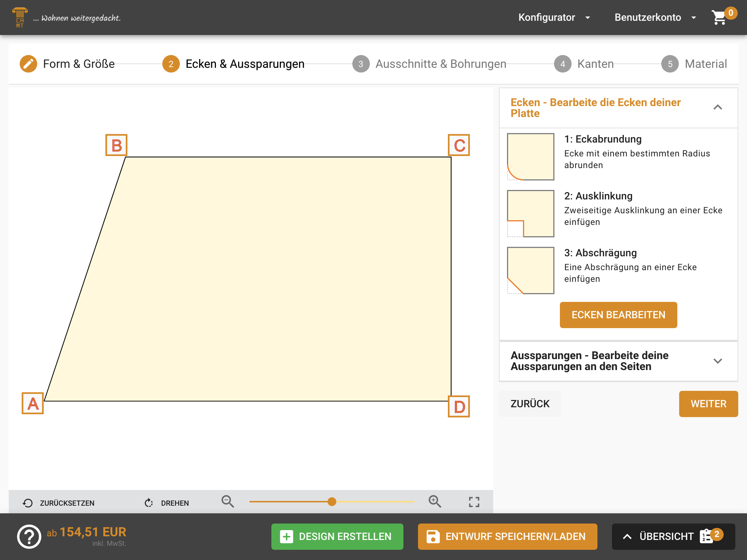The width and height of the screenshot is (747, 560).
Task: Click the '2: Ausklinkung' heading
Action: (598, 196)
